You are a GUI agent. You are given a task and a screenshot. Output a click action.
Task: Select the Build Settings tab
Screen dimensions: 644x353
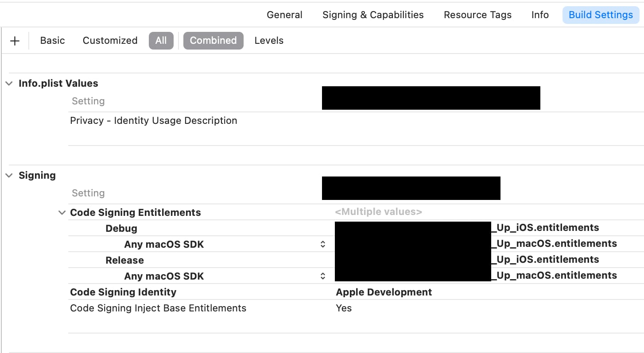coord(601,15)
